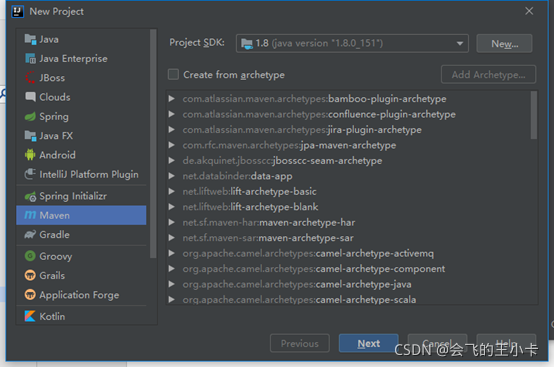Click the archetype list vertical scrollbar
This screenshot has width=554, height=367.
(x=534, y=115)
